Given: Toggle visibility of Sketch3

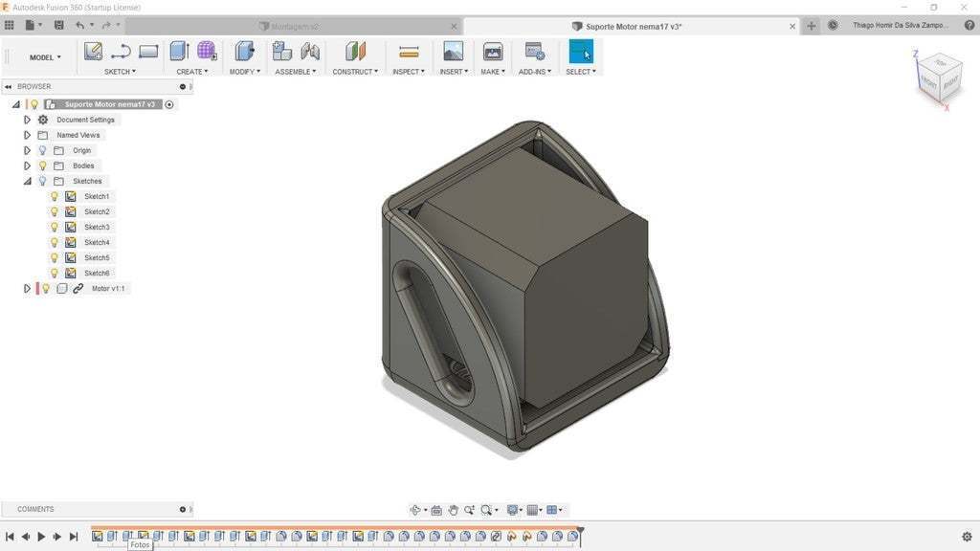Looking at the screenshot, I should 55,227.
